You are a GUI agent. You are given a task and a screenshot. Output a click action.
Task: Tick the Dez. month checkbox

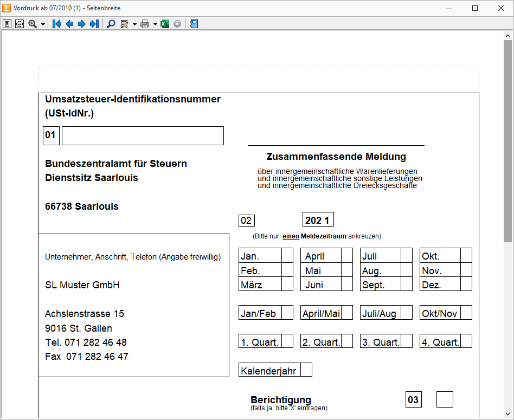[x=466, y=284]
